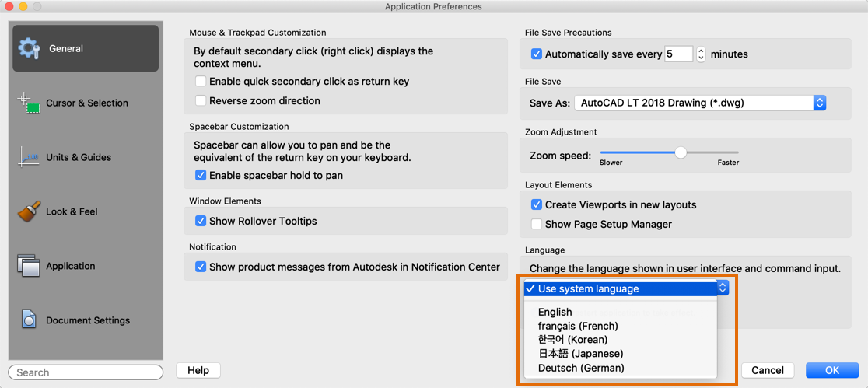Image resolution: width=868 pixels, height=388 pixels.
Task: Enable Show Page Setup Manager
Action: pyautogui.click(x=537, y=225)
